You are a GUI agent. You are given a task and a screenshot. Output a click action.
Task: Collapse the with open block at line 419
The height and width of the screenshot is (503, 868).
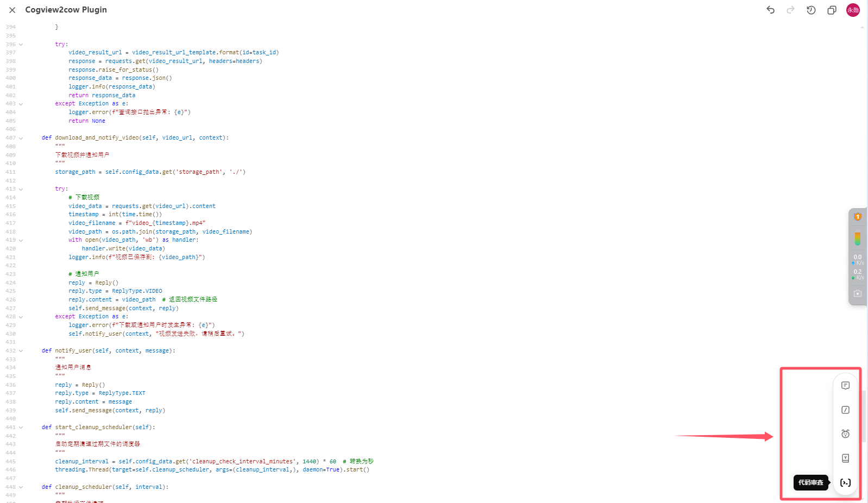click(21, 240)
